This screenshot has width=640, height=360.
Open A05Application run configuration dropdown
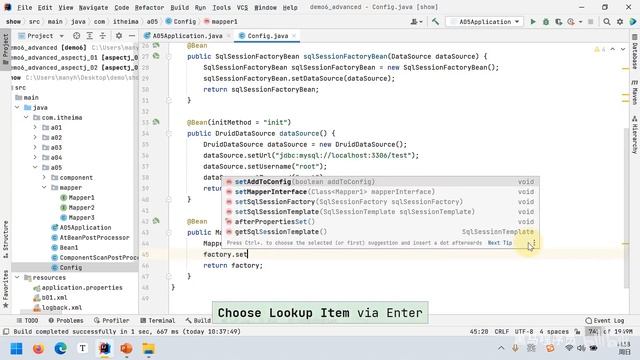[x=485, y=22]
